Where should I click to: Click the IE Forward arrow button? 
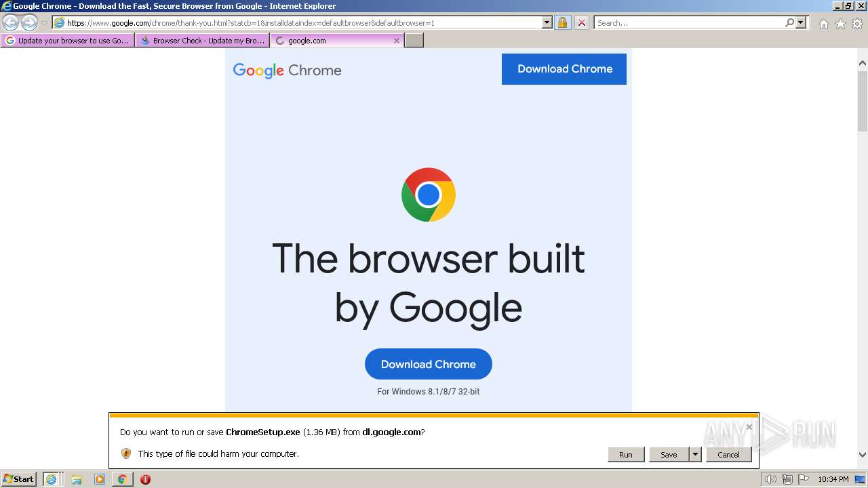[x=29, y=22]
